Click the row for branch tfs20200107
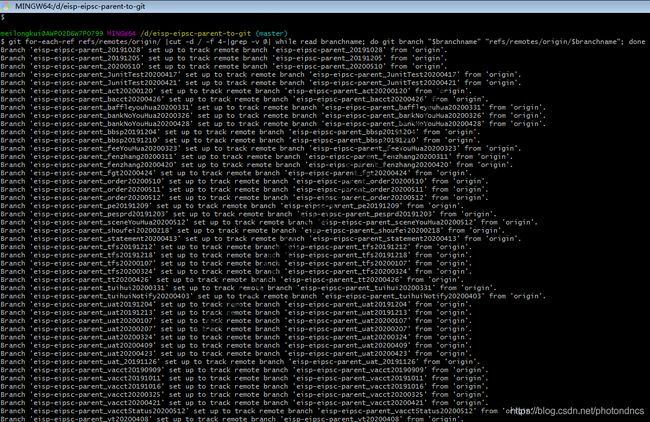The height and width of the screenshot is (422, 650). (236, 263)
